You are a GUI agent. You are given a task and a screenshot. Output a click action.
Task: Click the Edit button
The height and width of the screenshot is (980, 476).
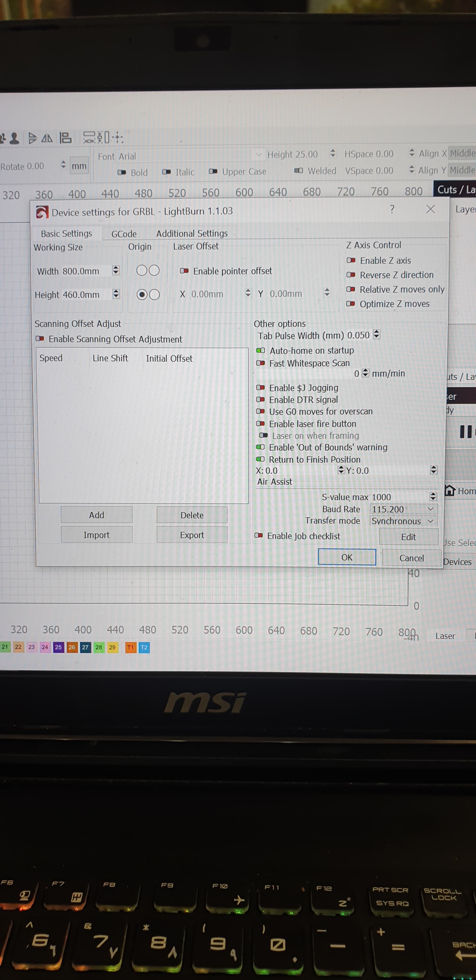tap(409, 537)
